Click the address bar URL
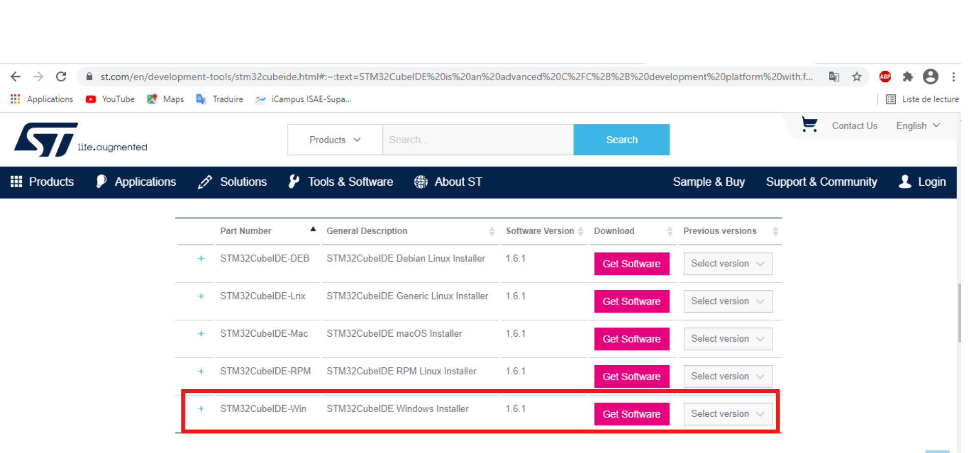Screen dimensions: 980x453 pos(456,77)
